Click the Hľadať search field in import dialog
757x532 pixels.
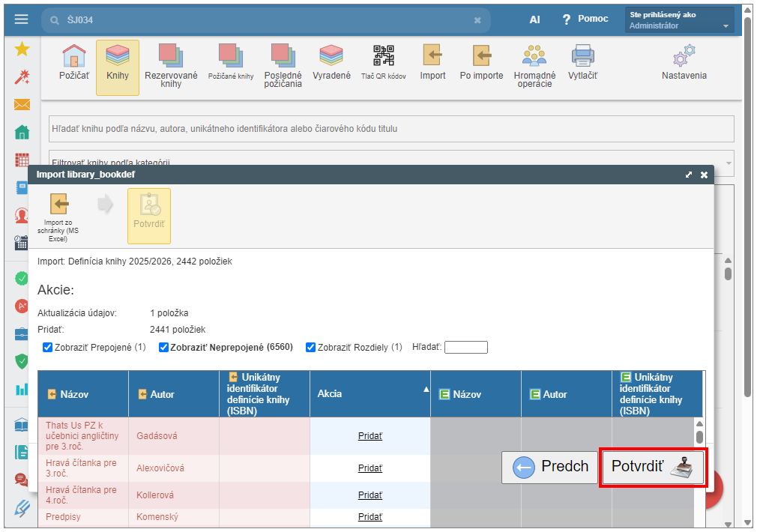pos(465,348)
